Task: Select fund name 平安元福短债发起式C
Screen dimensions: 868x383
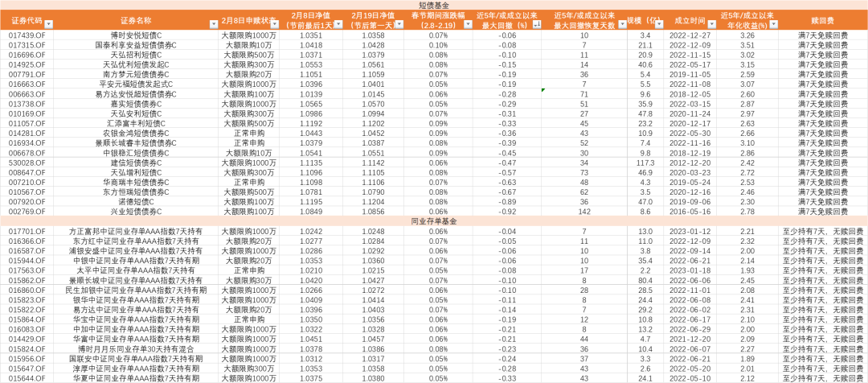Action: (x=136, y=84)
